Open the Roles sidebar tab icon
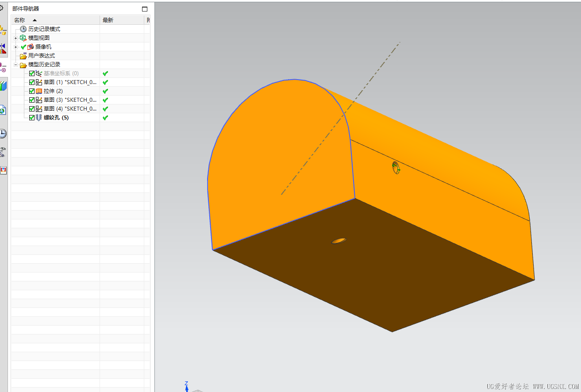Screen dimensions: 581x392 tap(3, 152)
